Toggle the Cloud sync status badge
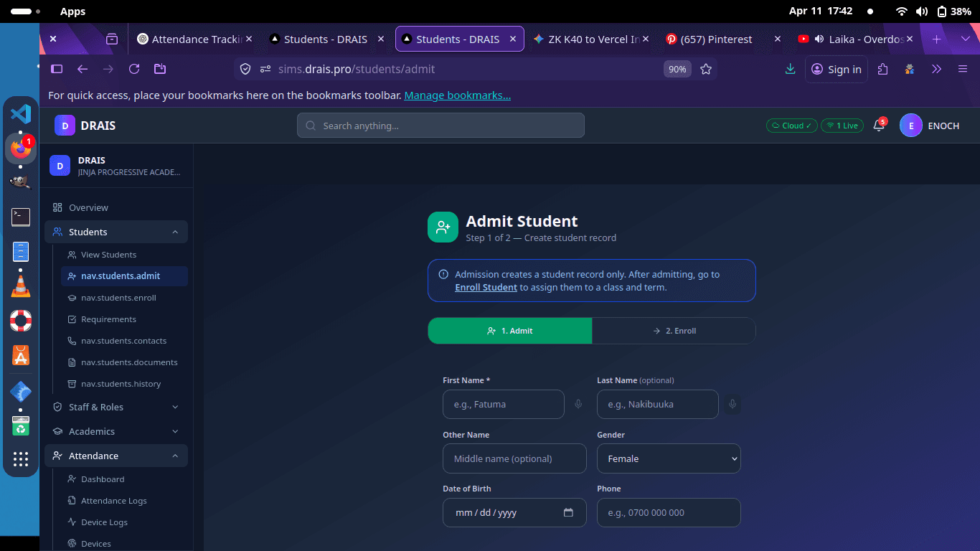 tap(791, 126)
